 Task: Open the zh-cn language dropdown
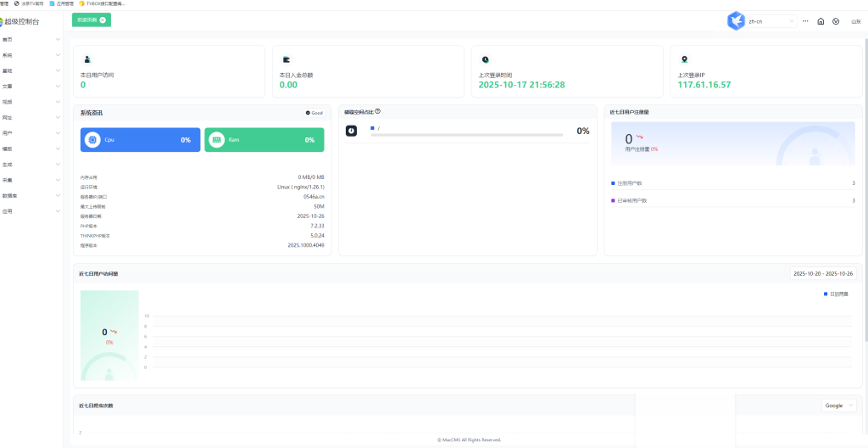click(771, 21)
